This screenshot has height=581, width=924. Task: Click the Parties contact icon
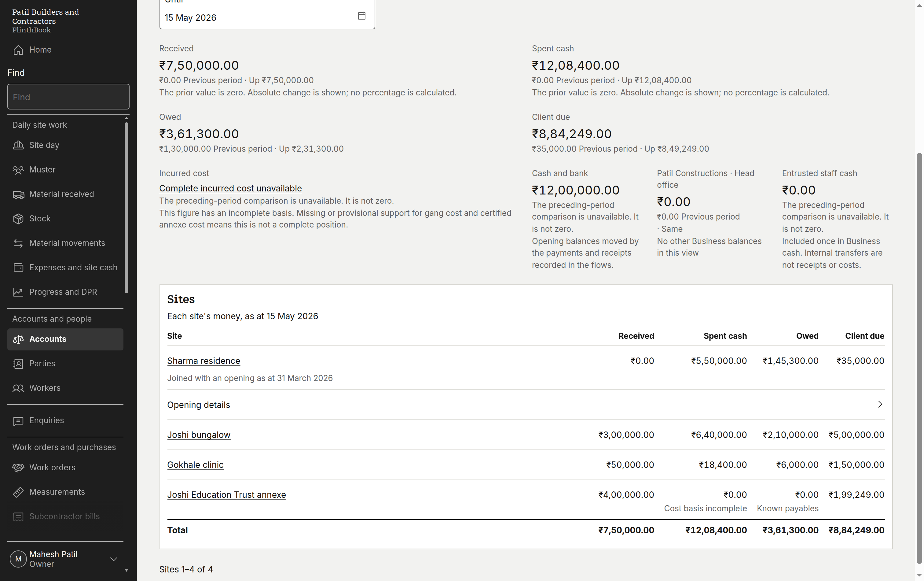point(18,364)
